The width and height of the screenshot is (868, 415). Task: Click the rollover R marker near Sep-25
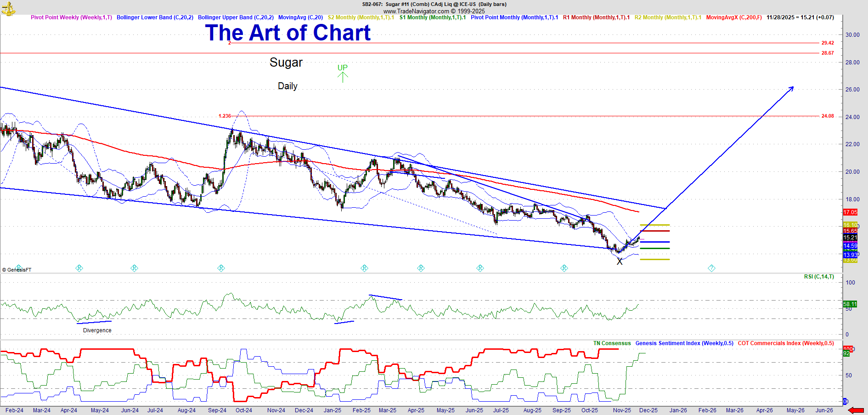point(564,268)
